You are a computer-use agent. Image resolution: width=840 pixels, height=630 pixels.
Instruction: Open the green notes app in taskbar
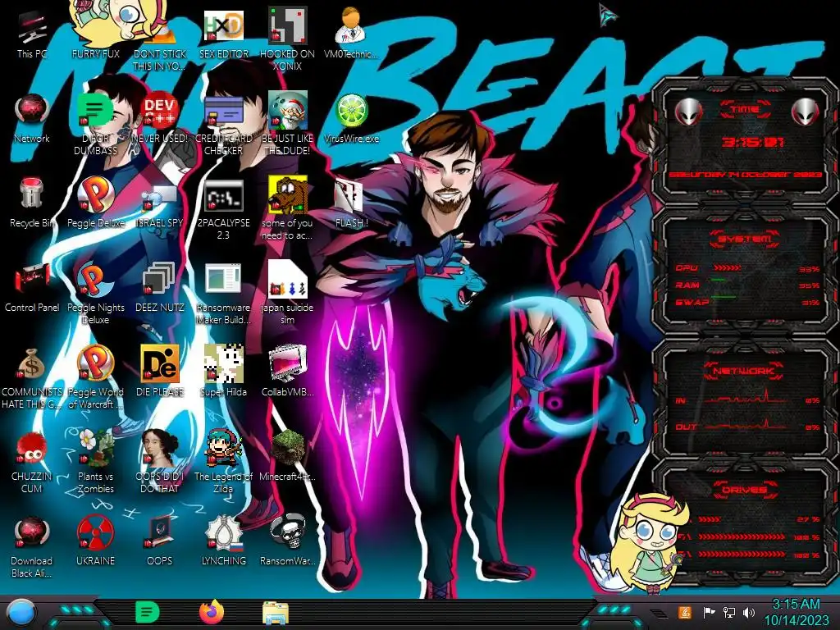pyautogui.click(x=148, y=612)
